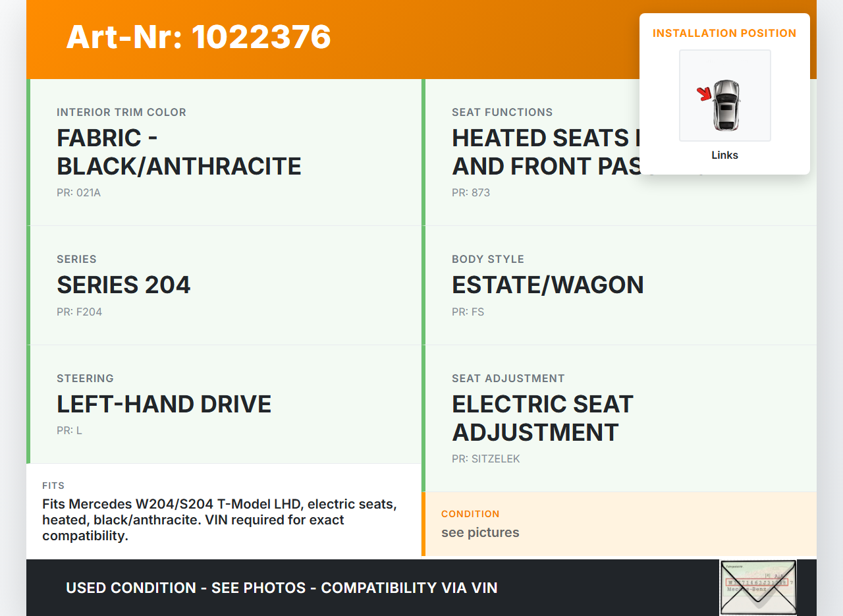Click the Installation Position heading
Screen dimensions: 843x616
click(x=724, y=33)
